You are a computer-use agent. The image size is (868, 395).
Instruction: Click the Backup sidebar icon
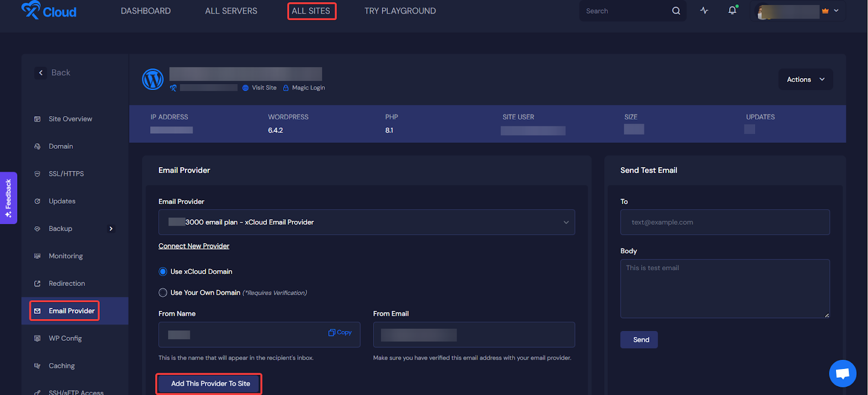pos(37,229)
